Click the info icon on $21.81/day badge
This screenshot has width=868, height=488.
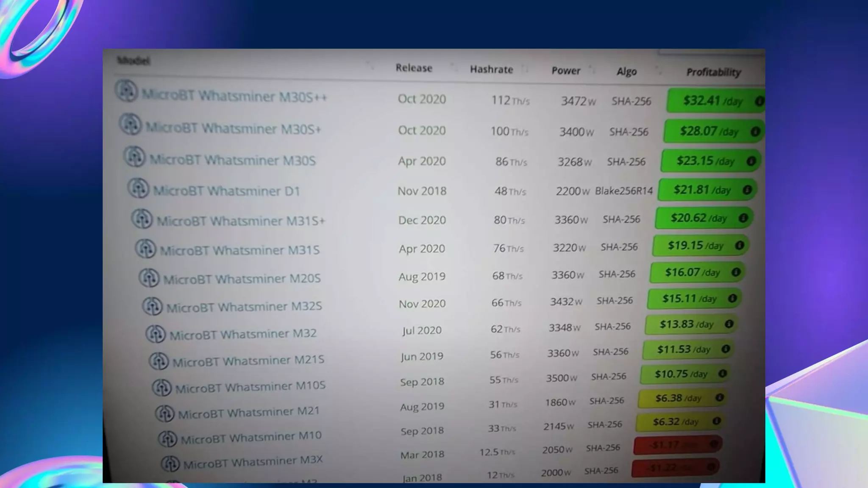click(747, 190)
